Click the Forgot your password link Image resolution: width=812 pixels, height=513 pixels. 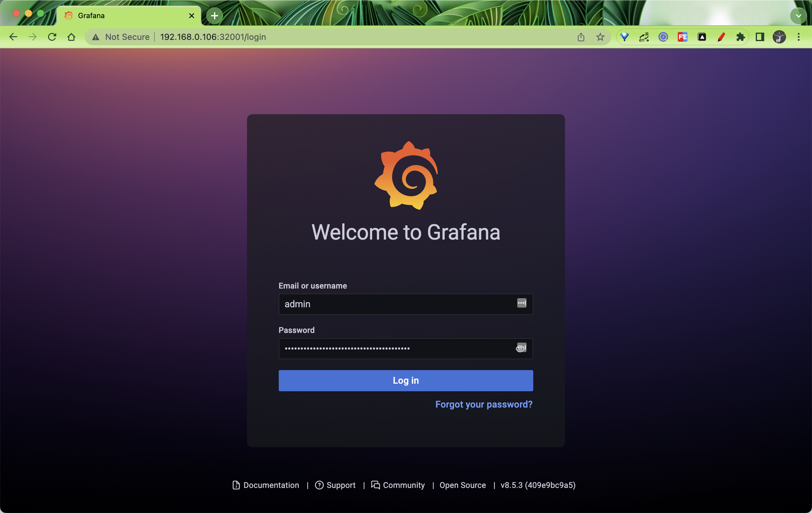[x=483, y=404]
